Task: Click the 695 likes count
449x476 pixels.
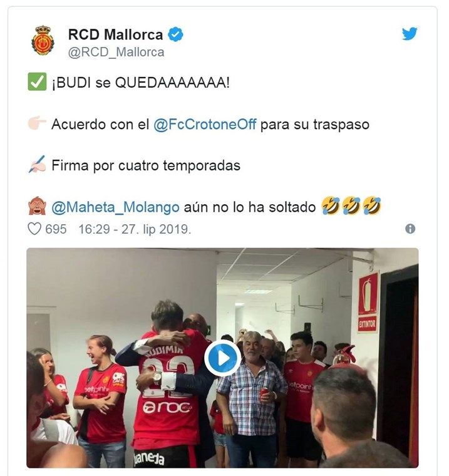Action: pyautogui.click(x=56, y=229)
